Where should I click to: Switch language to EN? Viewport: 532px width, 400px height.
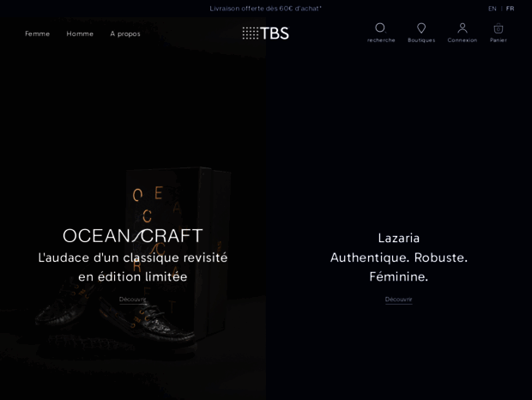[493, 9]
